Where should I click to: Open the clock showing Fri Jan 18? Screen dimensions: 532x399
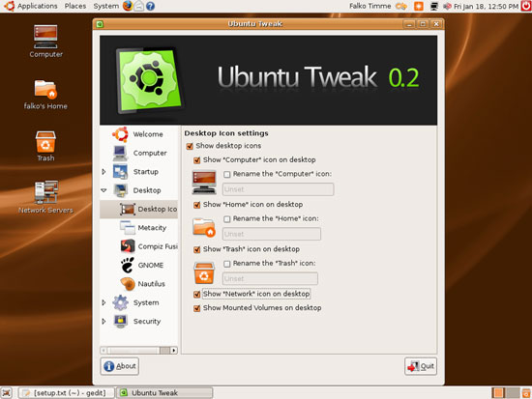(486, 6)
